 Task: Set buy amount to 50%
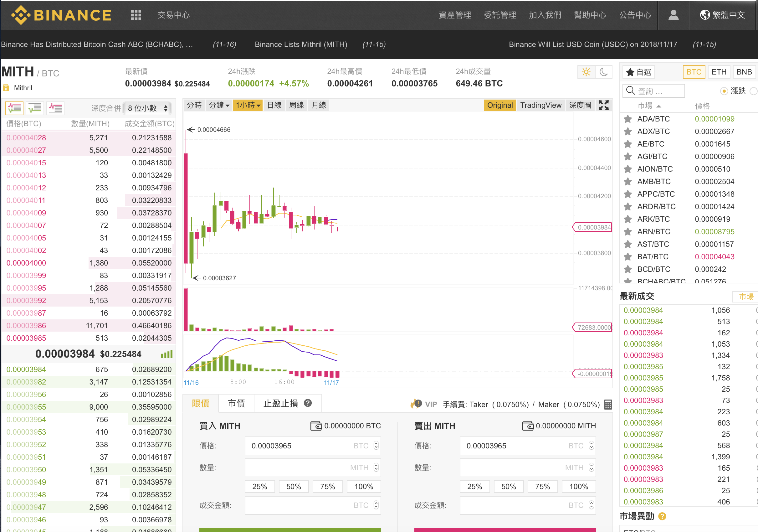[294, 486]
